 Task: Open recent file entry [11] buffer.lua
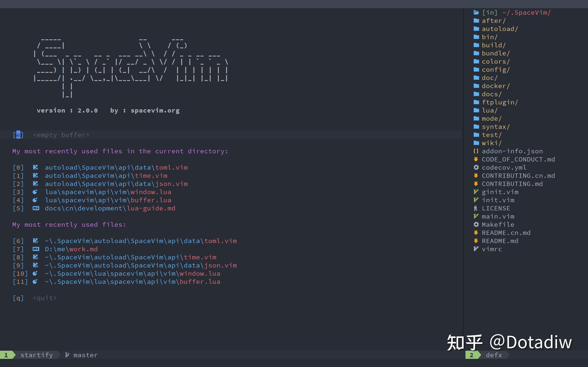[133, 282]
